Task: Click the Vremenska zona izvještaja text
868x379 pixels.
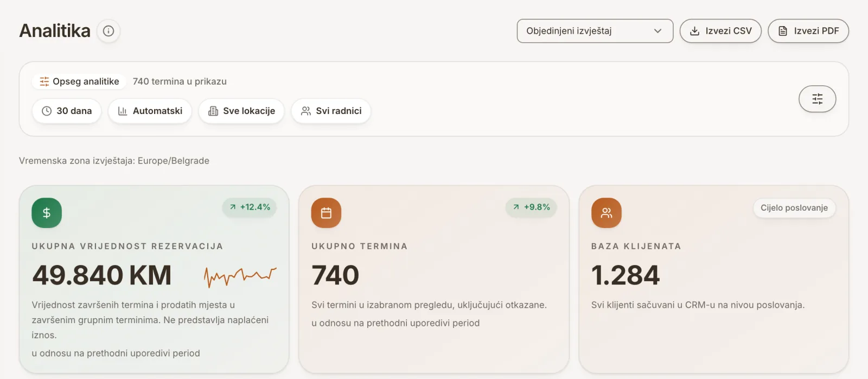Action: click(114, 161)
